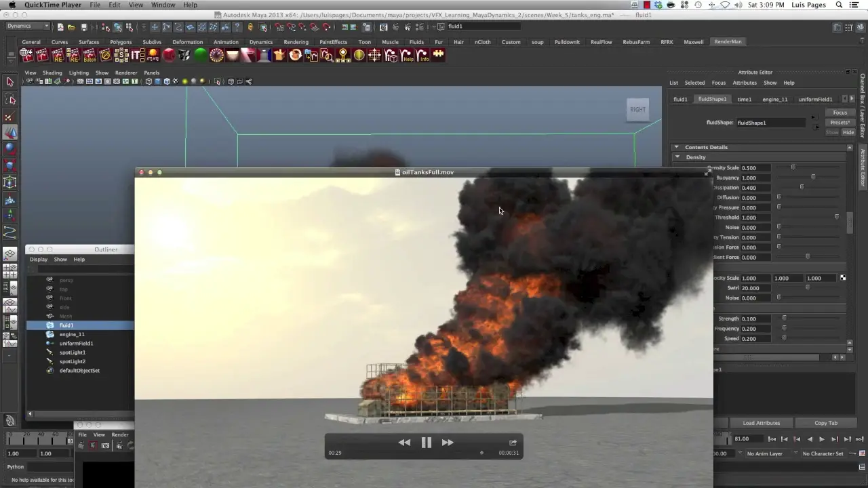The width and height of the screenshot is (868, 488).
Task: Open scene via folder icon in status line
Action: point(72,27)
